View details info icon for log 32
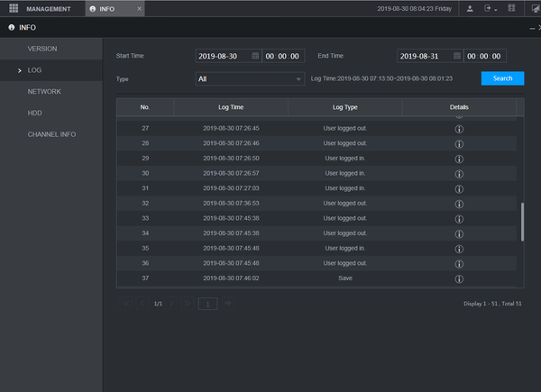 click(458, 204)
